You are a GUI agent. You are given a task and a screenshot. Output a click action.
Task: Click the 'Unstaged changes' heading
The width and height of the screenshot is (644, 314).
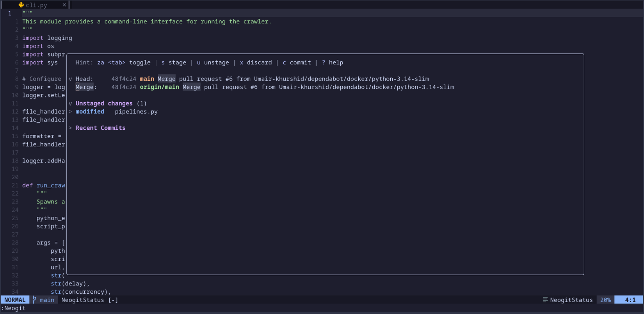104,103
